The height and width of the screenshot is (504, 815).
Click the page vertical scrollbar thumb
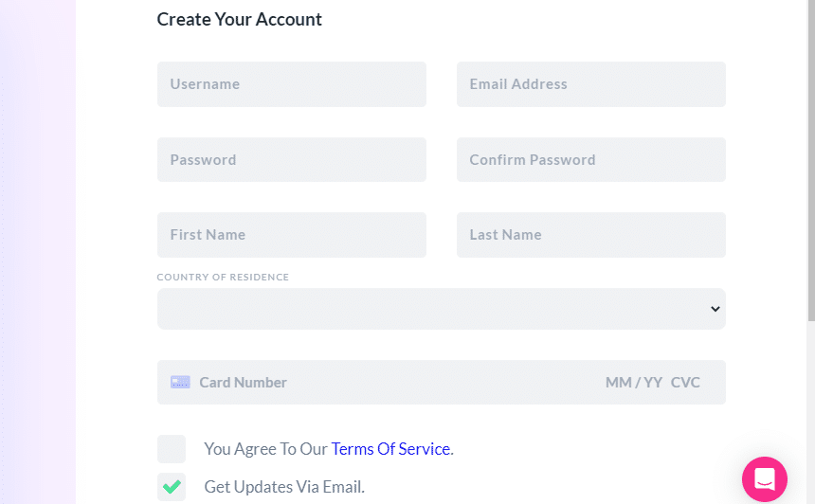coord(811,160)
